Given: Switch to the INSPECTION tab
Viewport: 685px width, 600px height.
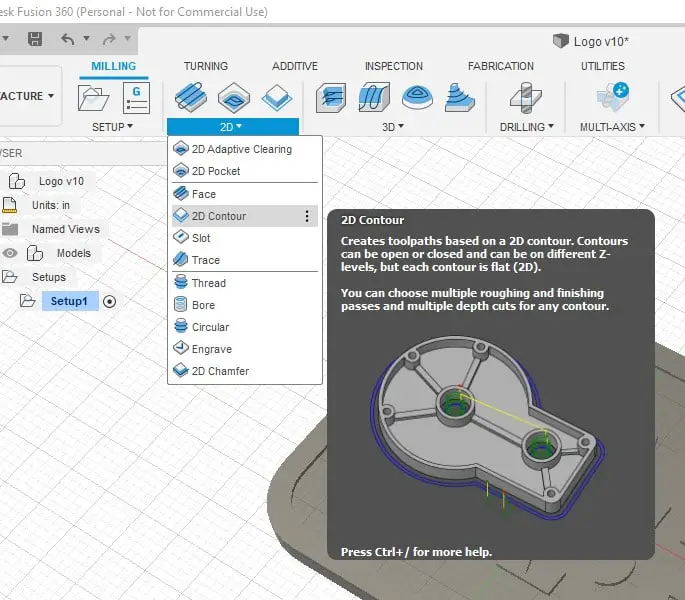Looking at the screenshot, I should 394,66.
